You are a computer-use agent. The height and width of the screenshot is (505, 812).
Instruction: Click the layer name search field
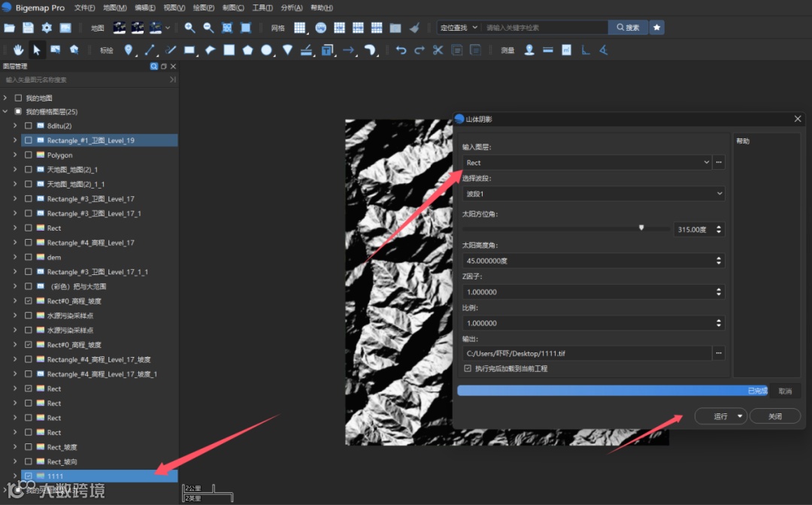click(x=86, y=80)
